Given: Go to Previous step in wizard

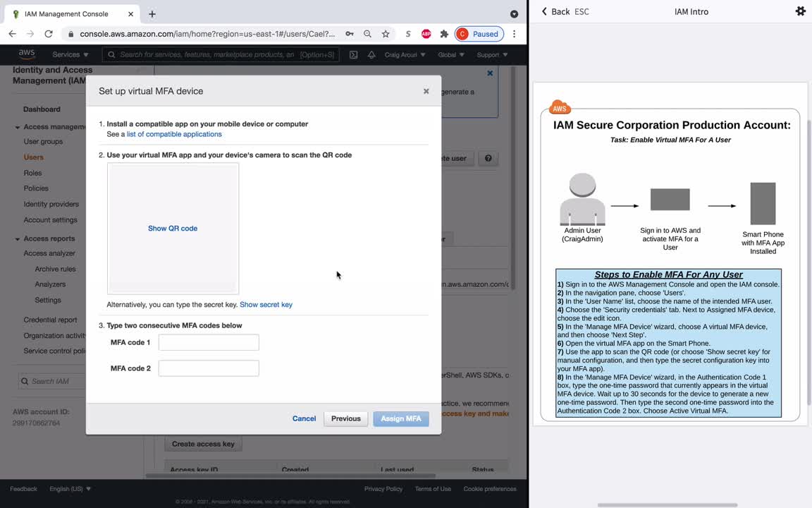Looking at the screenshot, I should pos(346,418).
